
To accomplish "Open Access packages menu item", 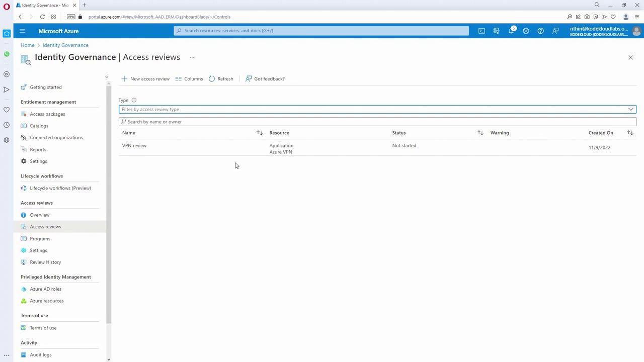I will click(x=47, y=114).
